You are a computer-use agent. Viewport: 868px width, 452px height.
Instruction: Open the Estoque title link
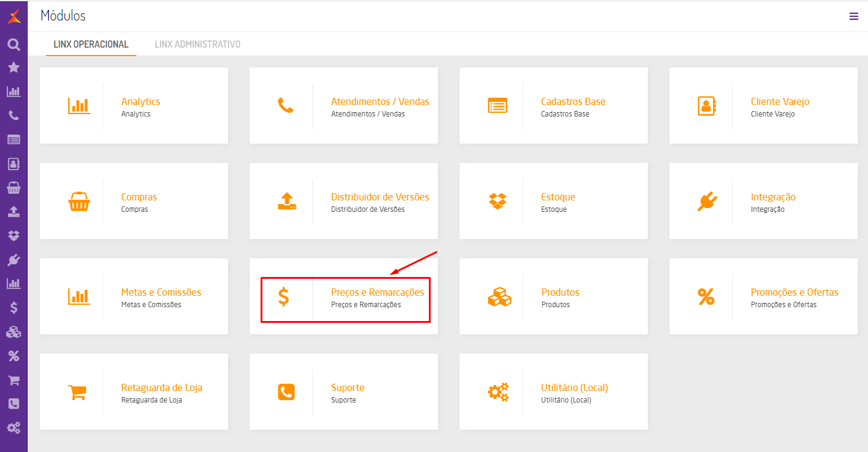point(558,197)
